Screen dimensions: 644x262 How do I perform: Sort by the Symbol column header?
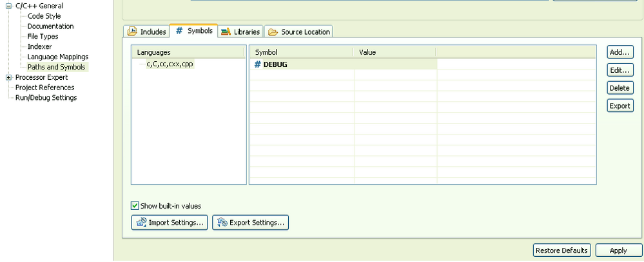tap(302, 52)
